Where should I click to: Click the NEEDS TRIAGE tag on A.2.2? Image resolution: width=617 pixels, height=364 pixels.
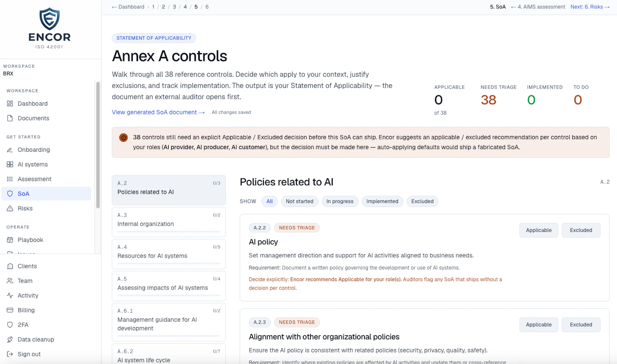297,228
